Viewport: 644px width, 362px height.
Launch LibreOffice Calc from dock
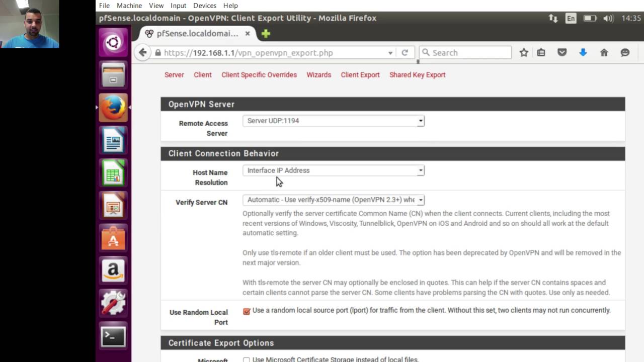pos(113,173)
